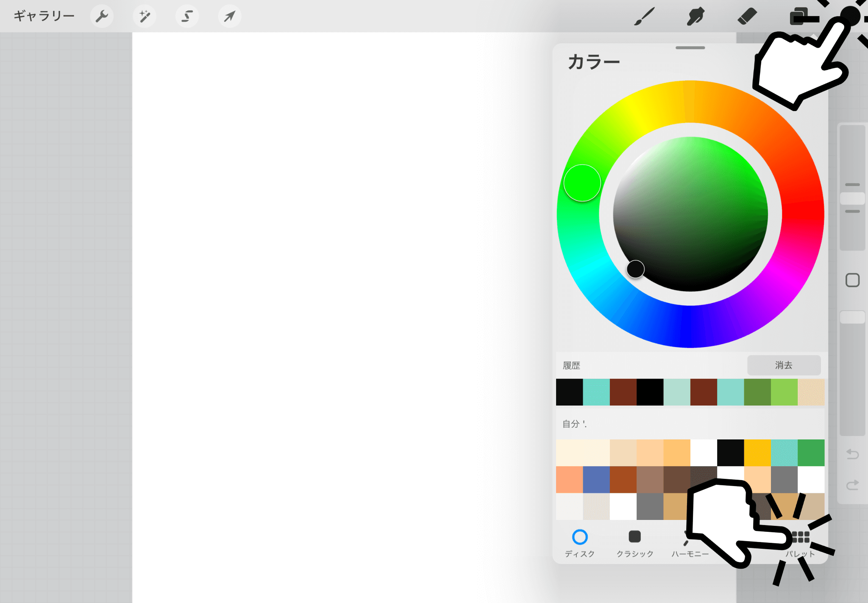Image resolution: width=868 pixels, height=603 pixels.
Task: Select the Eraser tool
Action: tap(747, 17)
